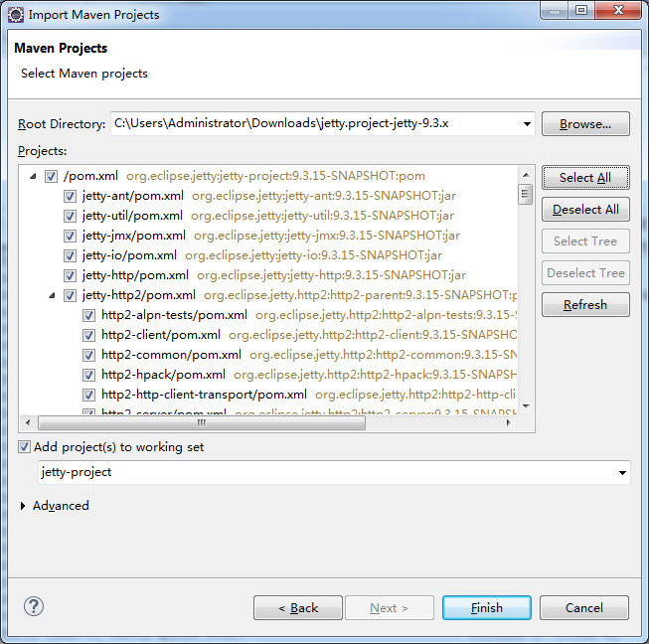Go back with the < Back button
This screenshot has height=644, width=649.
click(x=298, y=607)
